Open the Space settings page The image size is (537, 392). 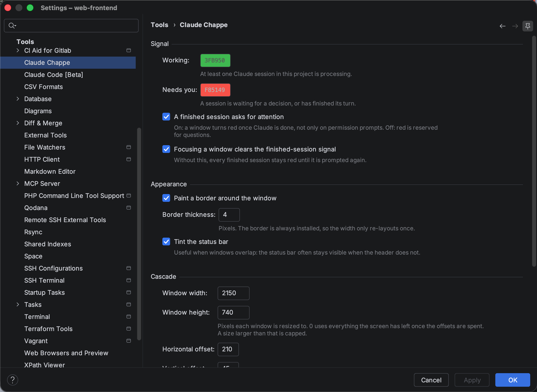point(33,256)
